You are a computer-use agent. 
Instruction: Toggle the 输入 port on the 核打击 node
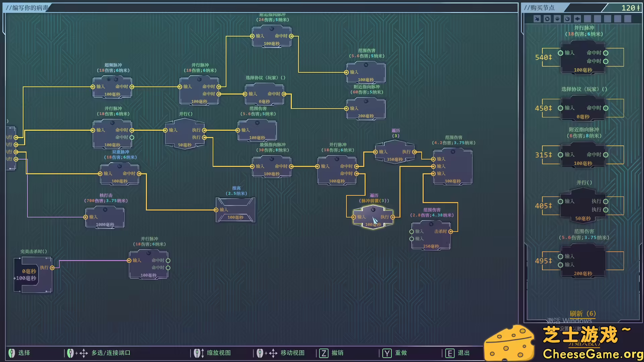[x=86, y=217]
